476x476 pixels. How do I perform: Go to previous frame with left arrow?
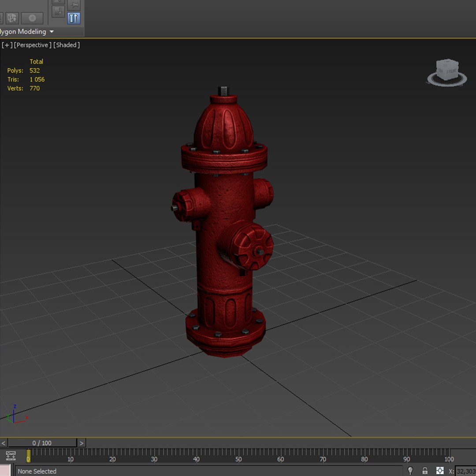coord(3,443)
